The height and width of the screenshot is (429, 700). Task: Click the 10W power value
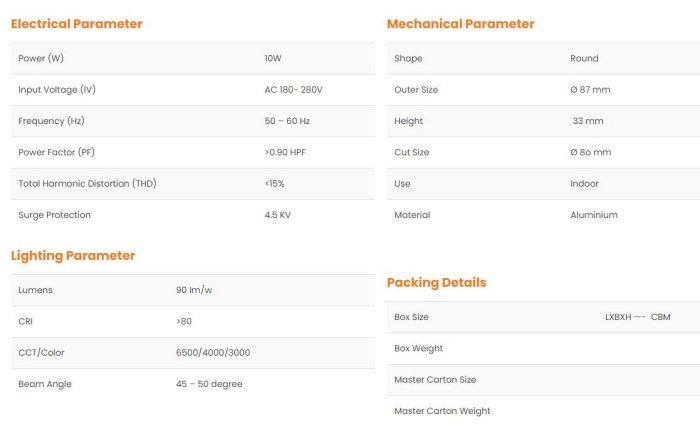(x=273, y=59)
